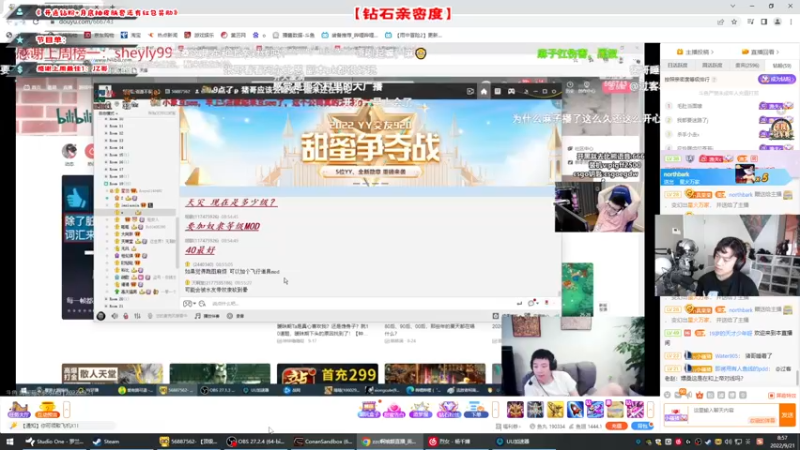Open the 互动预言 icon
The height and width of the screenshot is (450, 800).
point(47,410)
